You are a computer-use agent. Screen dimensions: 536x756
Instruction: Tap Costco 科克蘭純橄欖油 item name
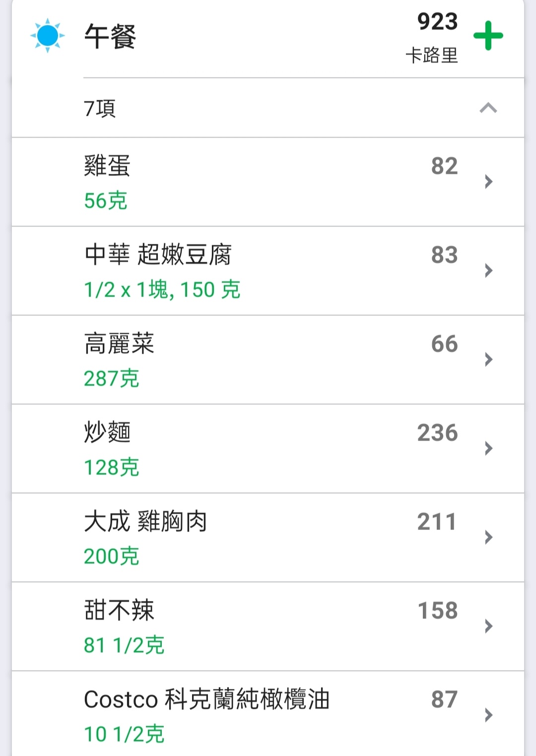207,699
